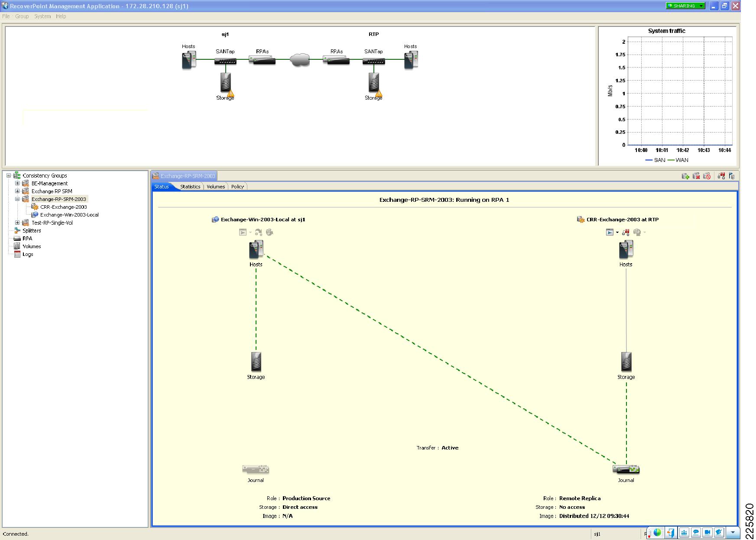
Task: Select the Exchange-RP-SRM-2003 panel header tab
Action: [x=184, y=176]
